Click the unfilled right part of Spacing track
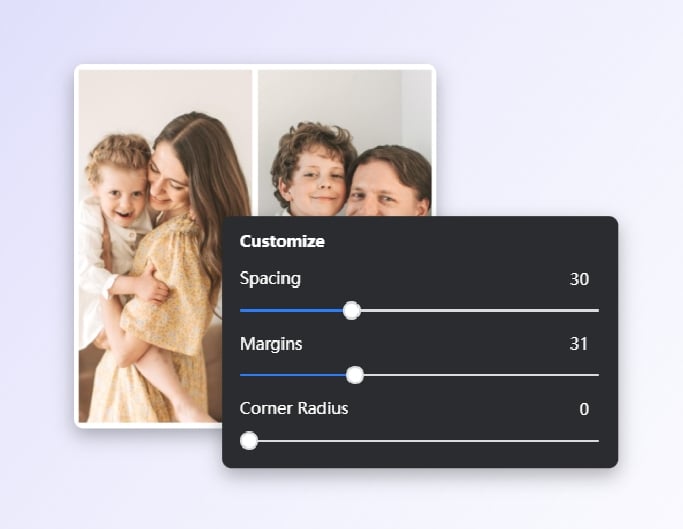 480,311
